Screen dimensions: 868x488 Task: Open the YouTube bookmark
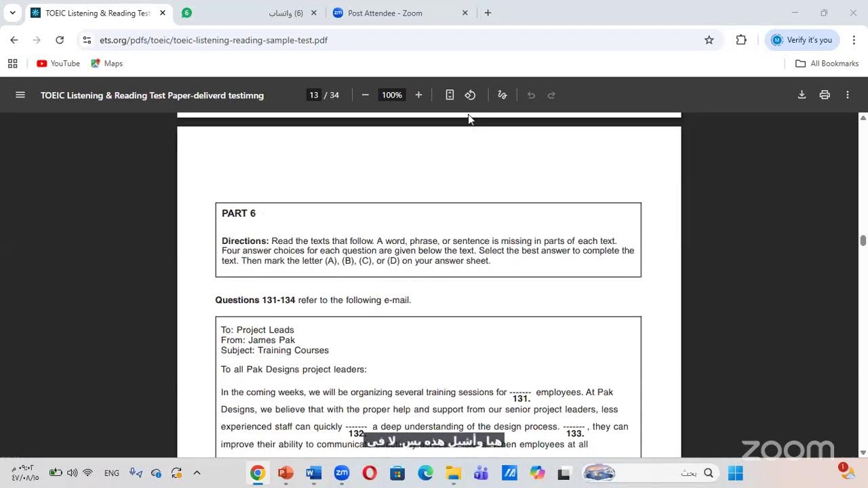(x=58, y=64)
